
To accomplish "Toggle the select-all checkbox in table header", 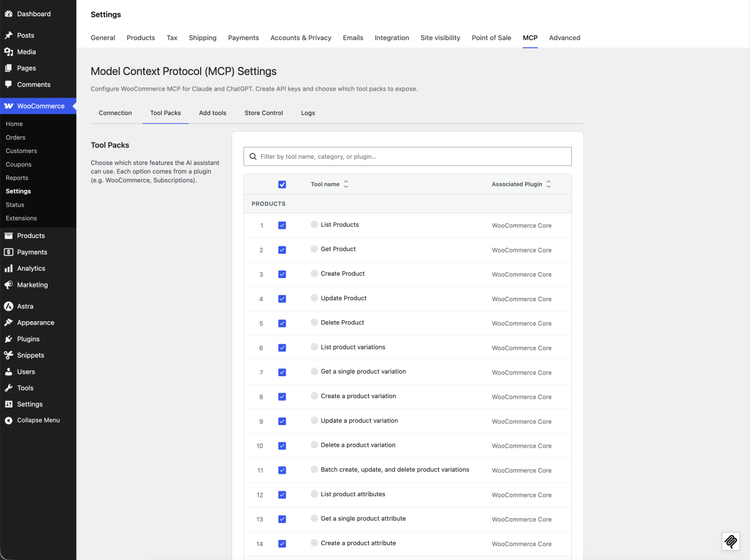I will pyautogui.click(x=282, y=184).
